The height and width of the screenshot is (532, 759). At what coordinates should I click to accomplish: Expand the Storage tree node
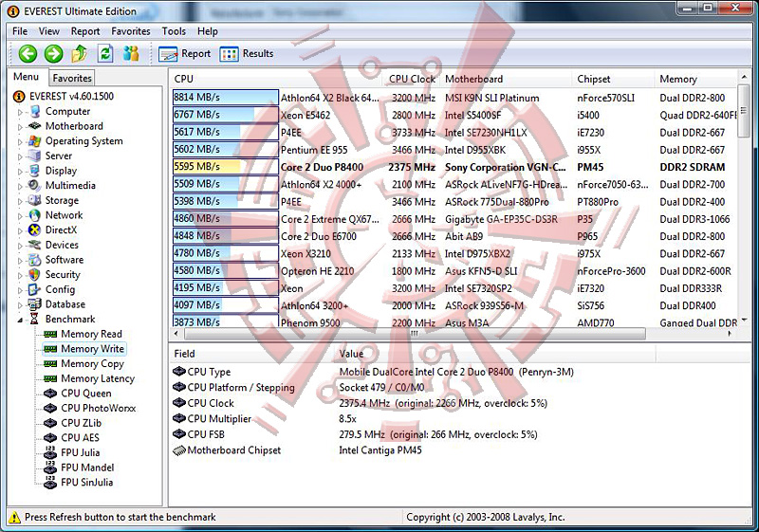[x=20, y=201]
